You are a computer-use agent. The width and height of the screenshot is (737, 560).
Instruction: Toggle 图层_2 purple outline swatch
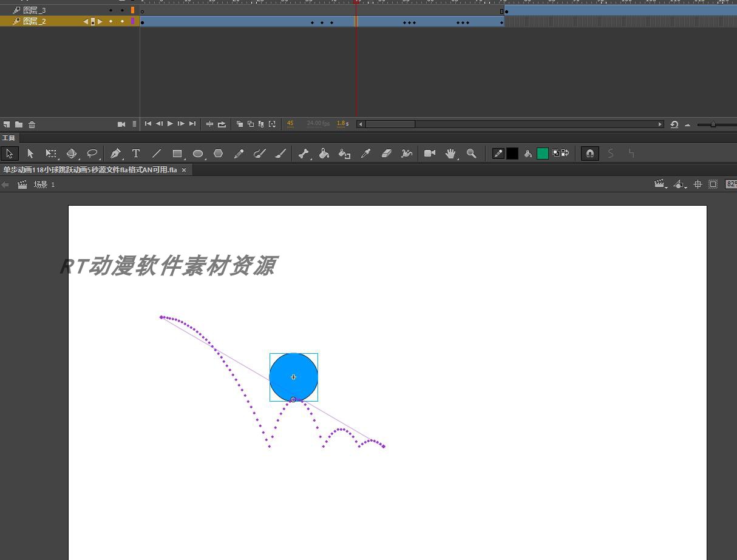(132, 21)
